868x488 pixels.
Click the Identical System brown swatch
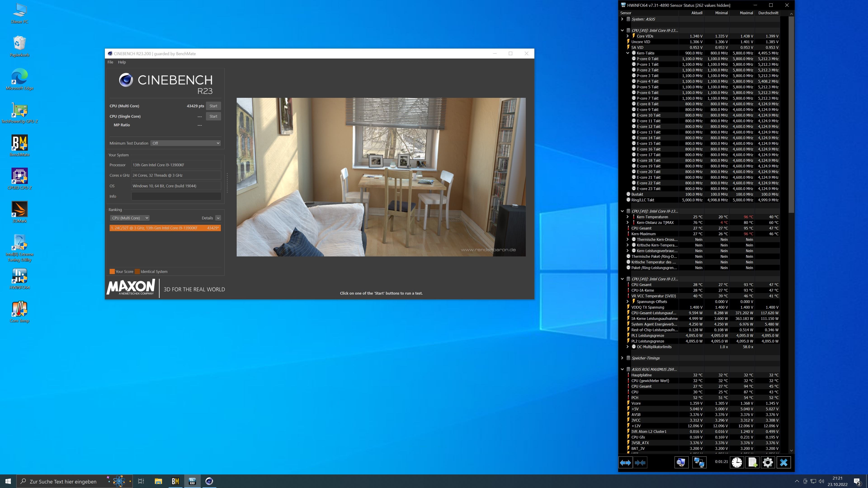tap(137, 271)
